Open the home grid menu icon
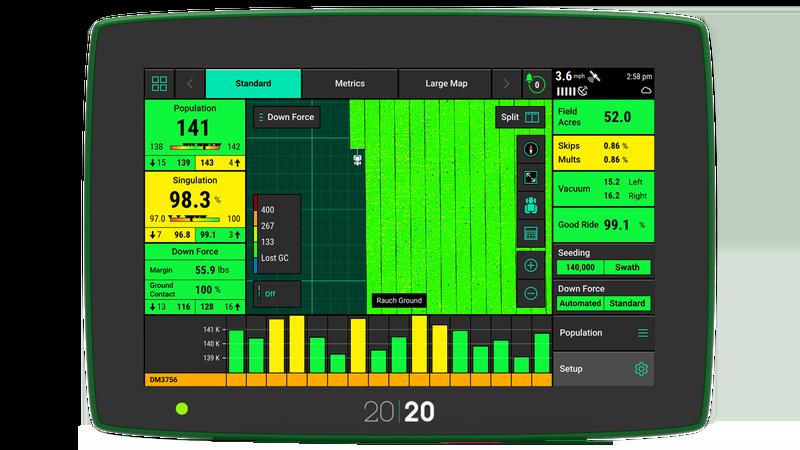This screenshot has width=800, height=450. 159,84
